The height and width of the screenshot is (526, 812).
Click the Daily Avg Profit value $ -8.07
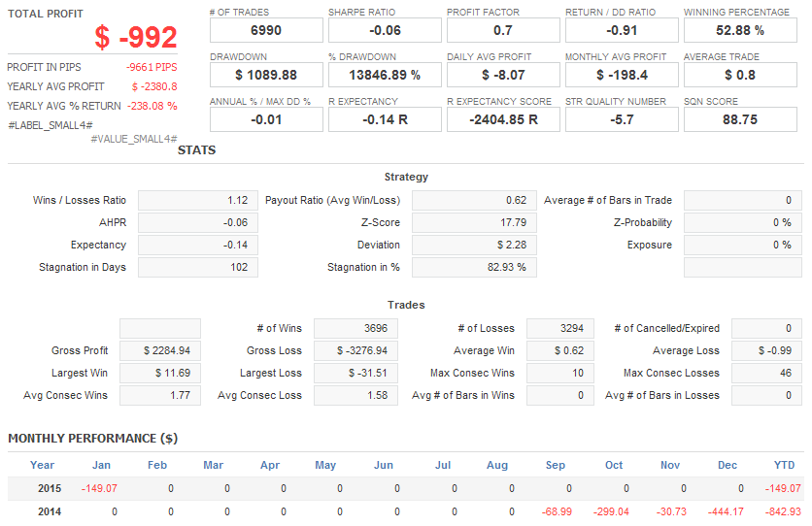point(503,75)
